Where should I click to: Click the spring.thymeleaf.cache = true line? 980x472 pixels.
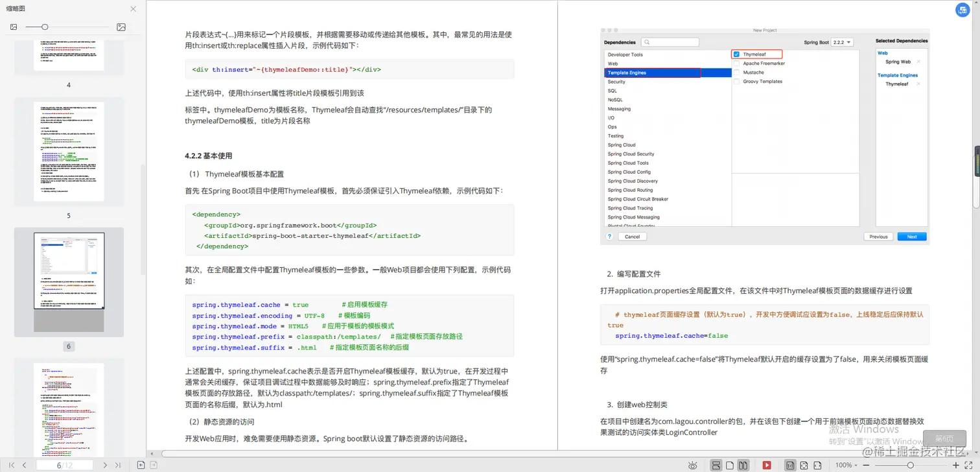(290, 305)
